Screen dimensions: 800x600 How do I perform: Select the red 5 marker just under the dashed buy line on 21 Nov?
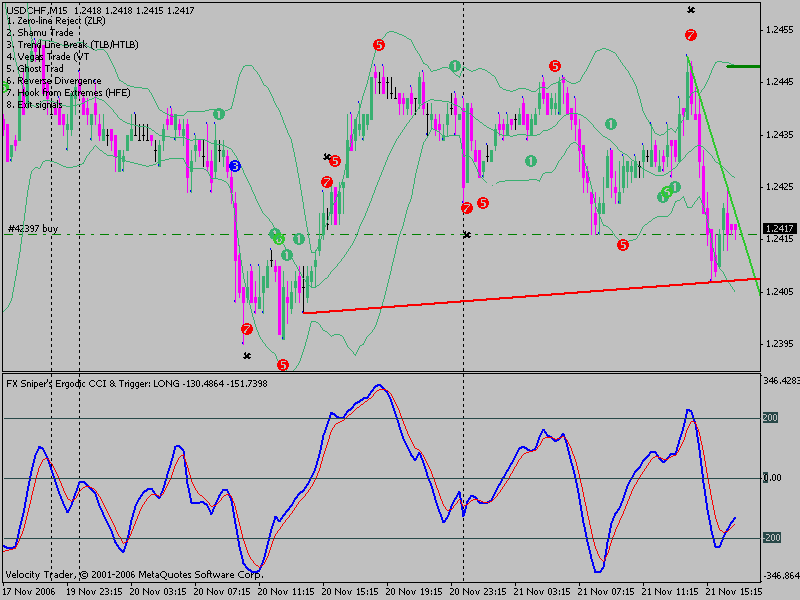tap(622, 245)
